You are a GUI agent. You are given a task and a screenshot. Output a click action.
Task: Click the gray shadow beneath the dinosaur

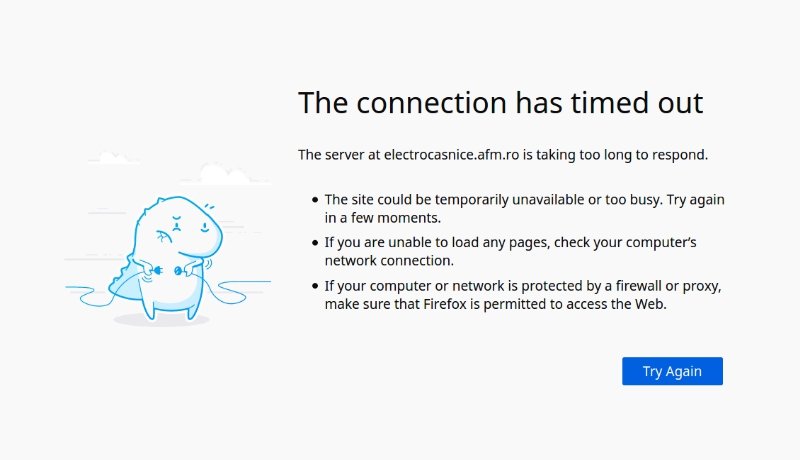(160, 320)
